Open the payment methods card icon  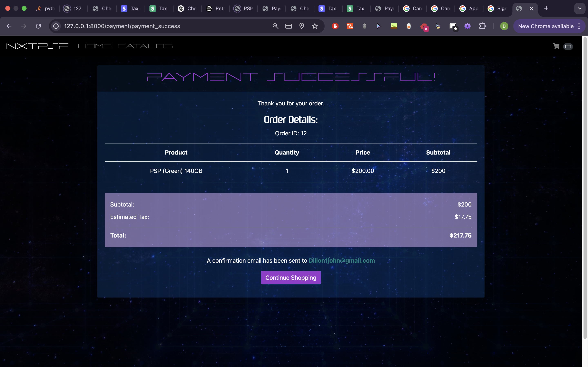(288, 26)
